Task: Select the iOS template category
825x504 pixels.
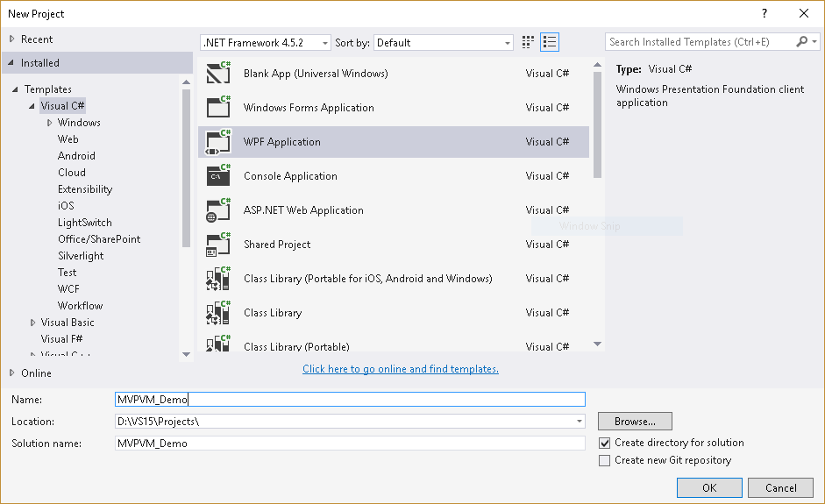Action: [x=66, y=206]
